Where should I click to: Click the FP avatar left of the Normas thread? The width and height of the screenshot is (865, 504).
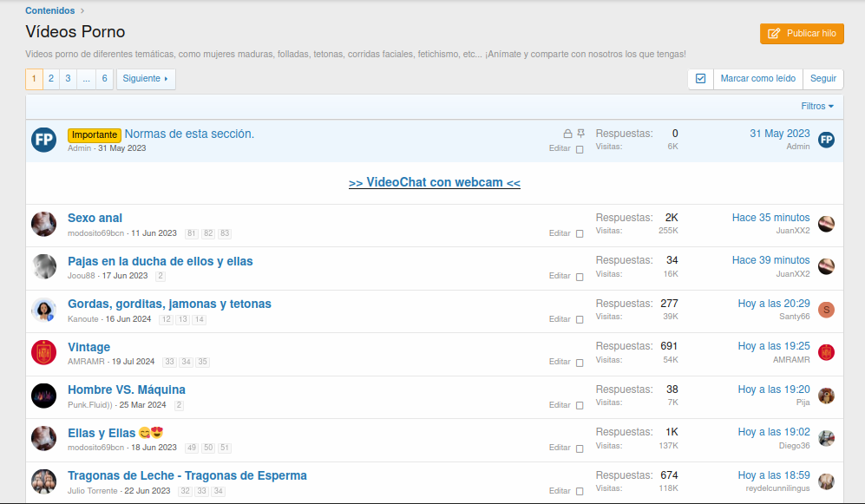click(x=43, y=140)
